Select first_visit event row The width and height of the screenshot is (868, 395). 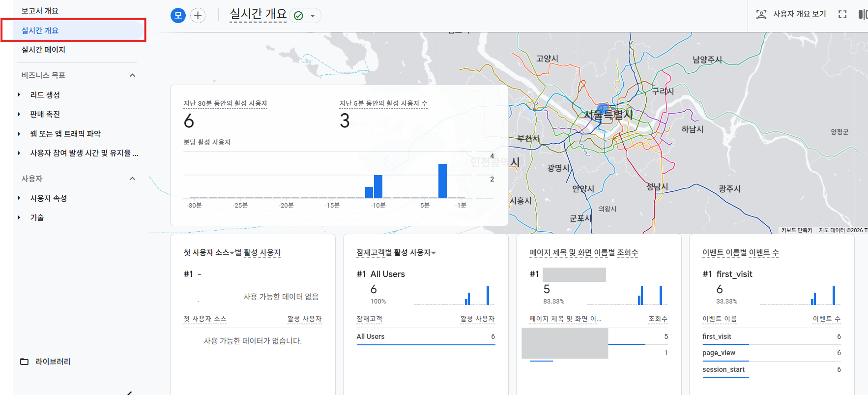tap(772, 337)
